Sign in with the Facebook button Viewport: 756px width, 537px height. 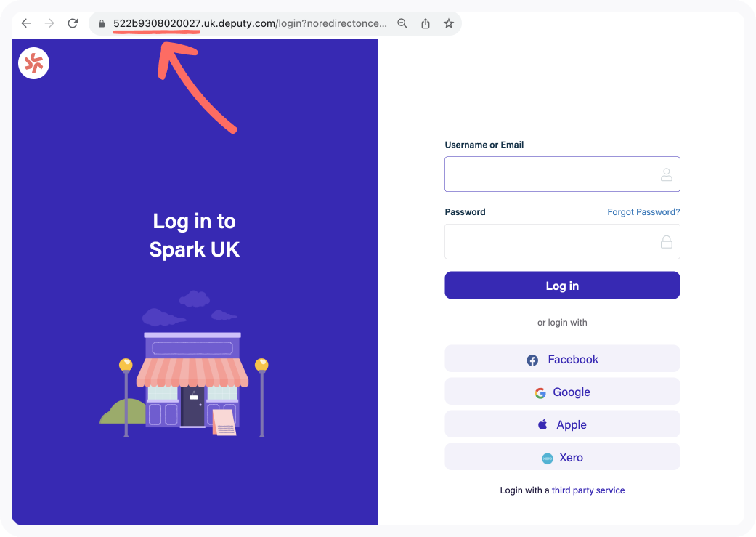point(562,358)
